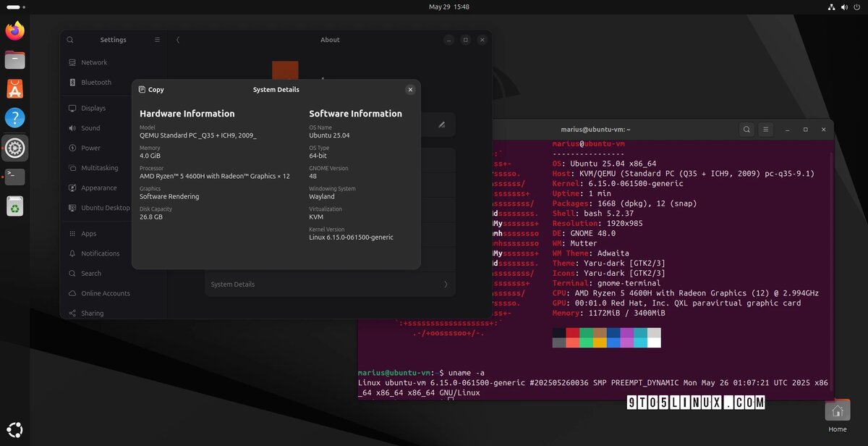
Task: Open Sharing settings from the sidebar
Action: [93, 313]
